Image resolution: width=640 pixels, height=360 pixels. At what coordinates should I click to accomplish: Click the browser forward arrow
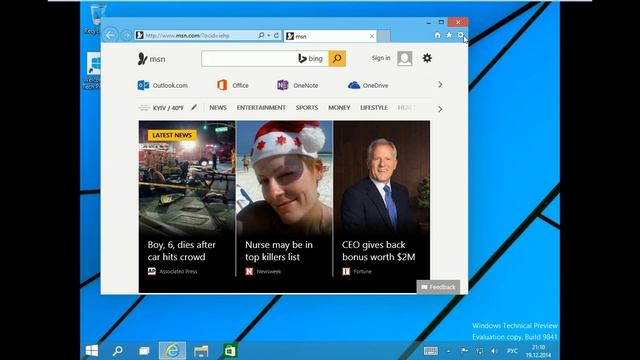coord(127,36)
